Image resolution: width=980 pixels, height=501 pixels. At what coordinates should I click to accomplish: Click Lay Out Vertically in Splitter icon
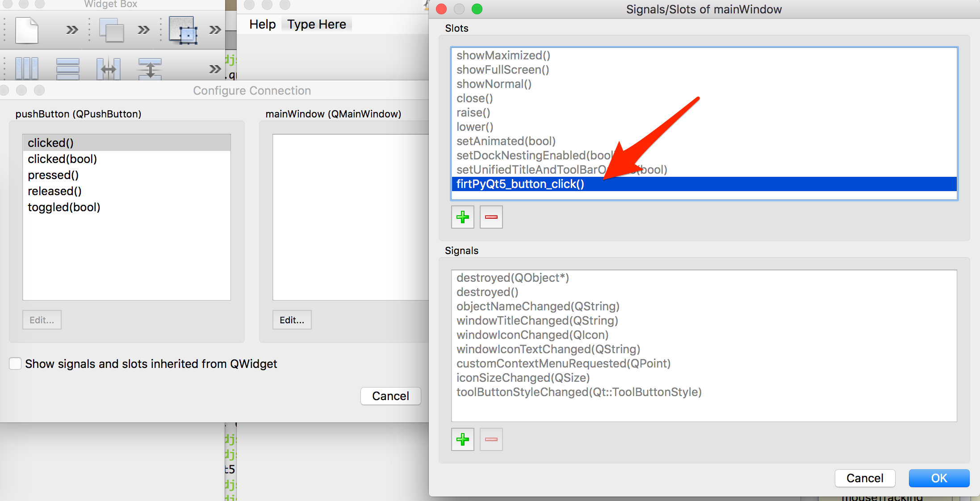tap(150, 69)
